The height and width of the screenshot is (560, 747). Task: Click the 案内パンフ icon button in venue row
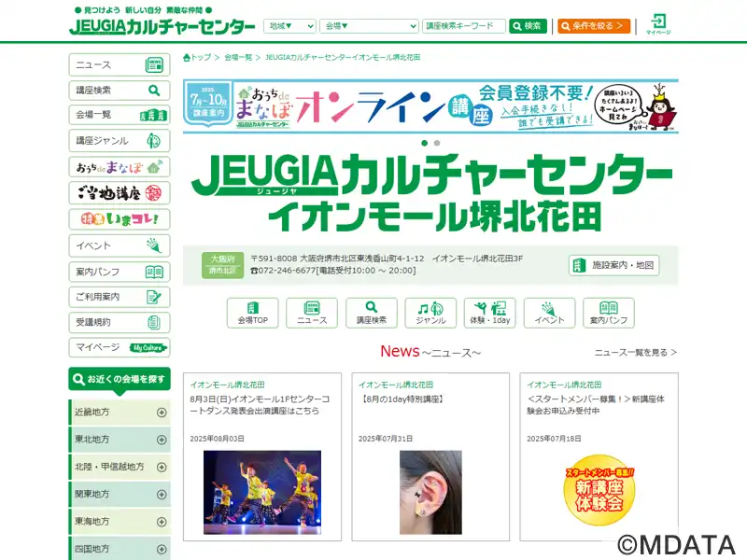click(609, 313)
